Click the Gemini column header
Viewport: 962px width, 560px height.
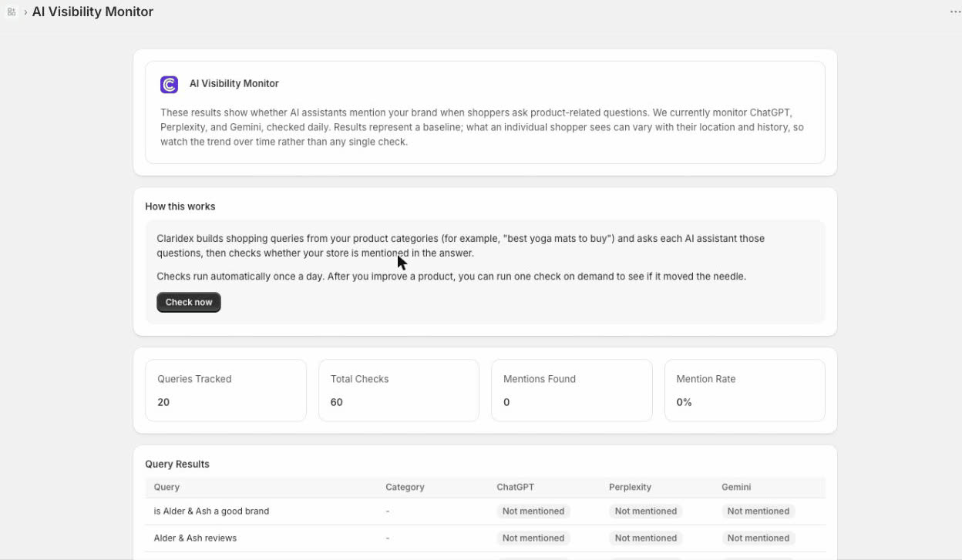(736, 487)
